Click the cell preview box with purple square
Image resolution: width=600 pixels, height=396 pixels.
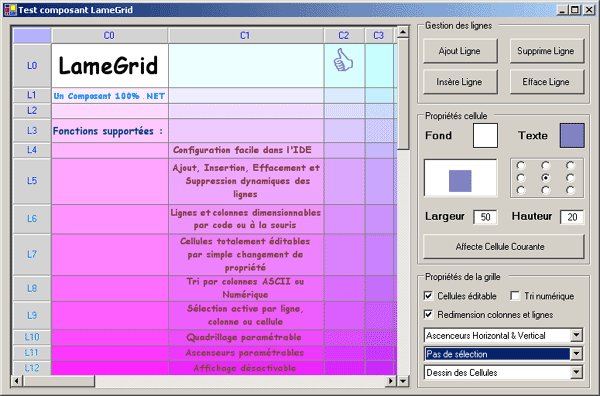pos(461,178)
